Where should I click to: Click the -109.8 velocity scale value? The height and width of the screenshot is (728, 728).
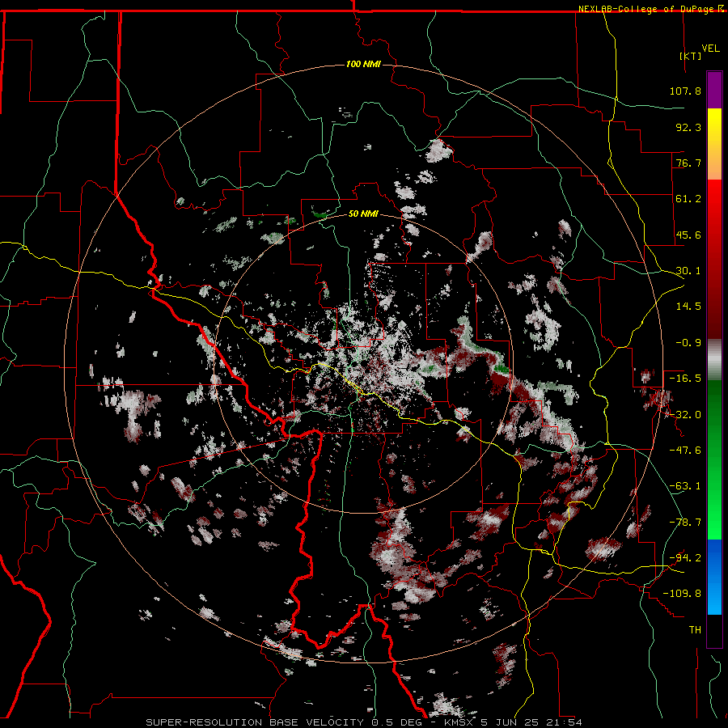[x=683, y=594]
